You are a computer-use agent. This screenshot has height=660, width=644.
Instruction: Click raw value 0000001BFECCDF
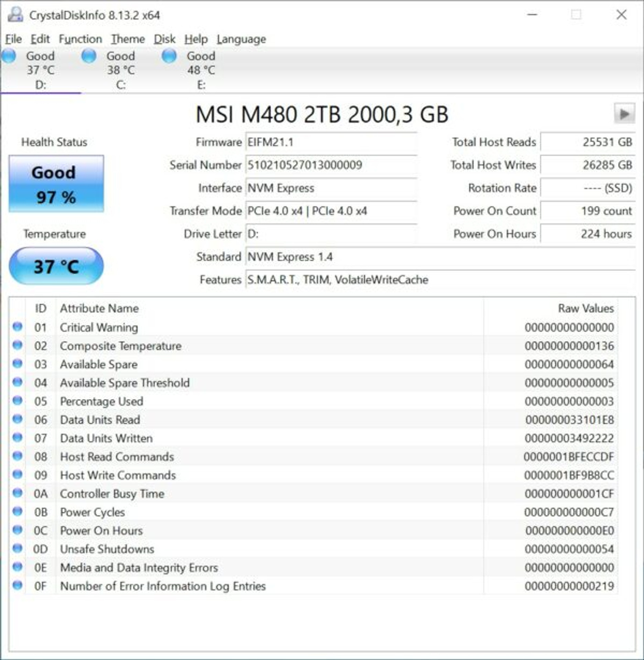(569, 456)
